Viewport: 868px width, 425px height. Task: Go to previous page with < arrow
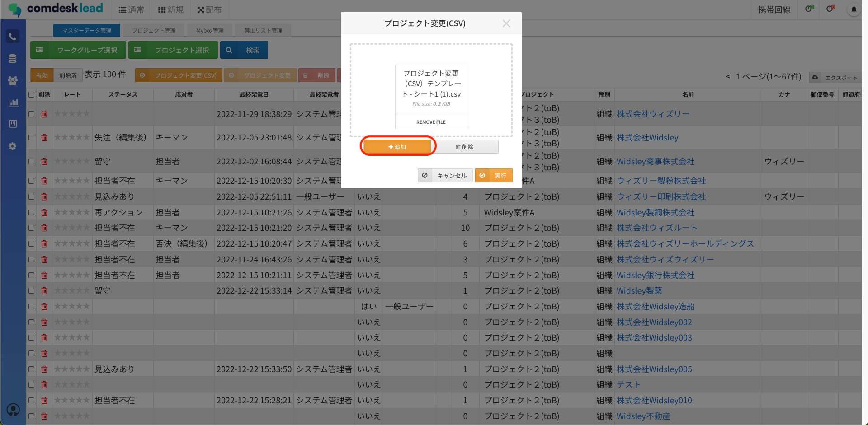728,77
